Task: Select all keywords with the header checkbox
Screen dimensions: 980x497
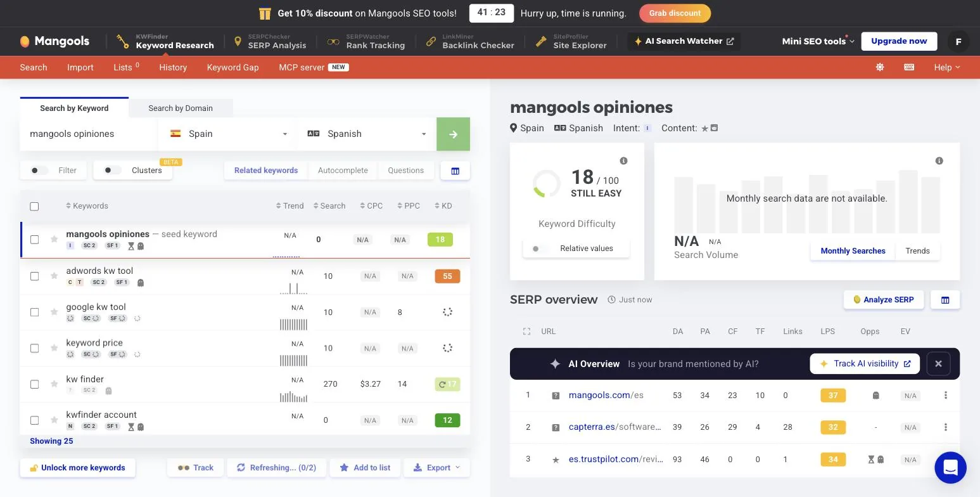Action: 34,206
